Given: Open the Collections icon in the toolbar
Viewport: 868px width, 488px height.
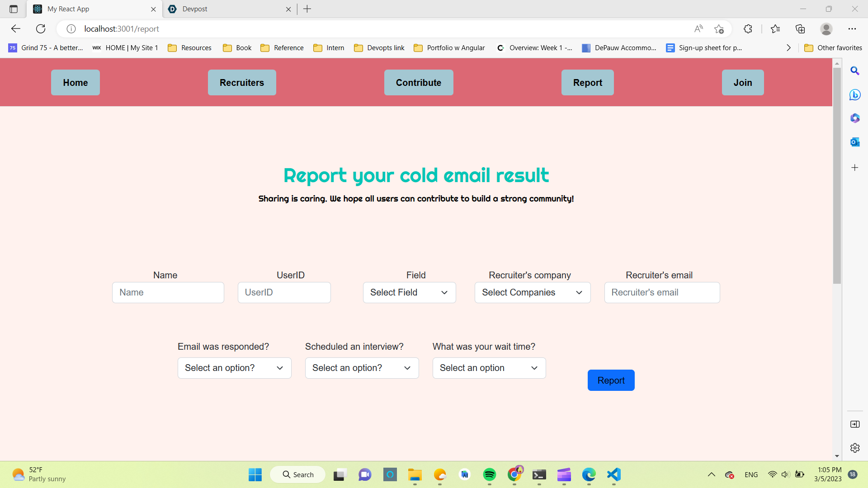Looking at the screenshot, I should [800, 29].
